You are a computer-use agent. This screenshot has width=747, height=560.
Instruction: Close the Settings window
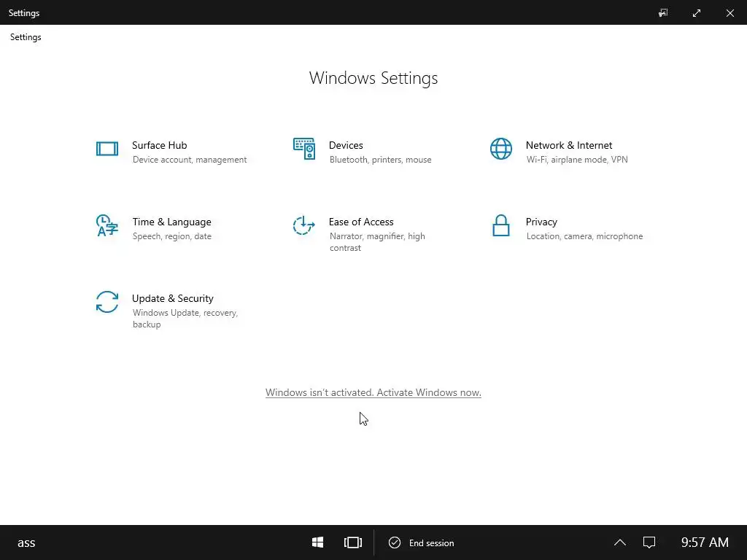pyautogui.click(x=729, y=13)
